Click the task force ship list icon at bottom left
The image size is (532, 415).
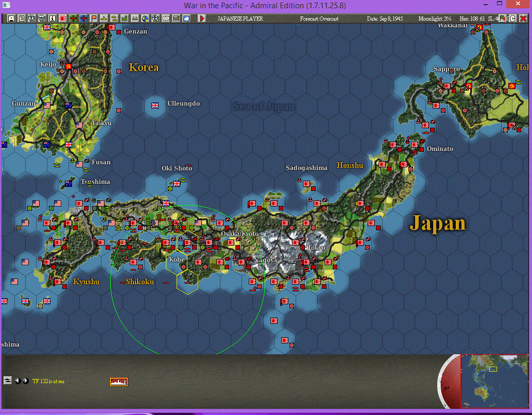point(7,381)
